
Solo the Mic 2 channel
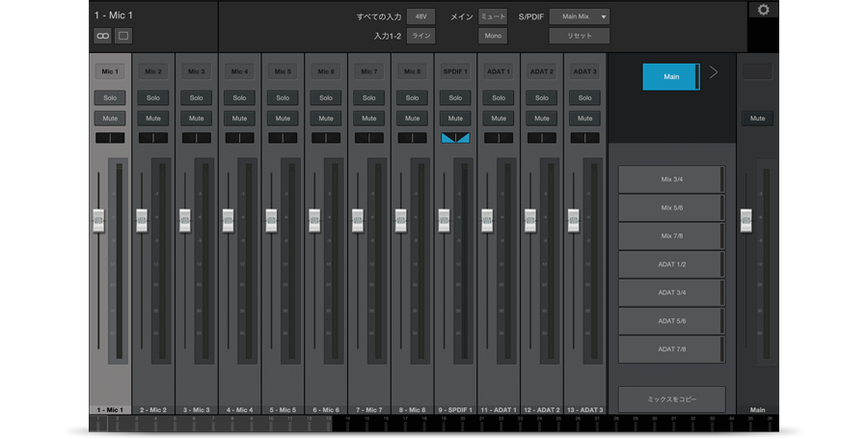point(152,98)
